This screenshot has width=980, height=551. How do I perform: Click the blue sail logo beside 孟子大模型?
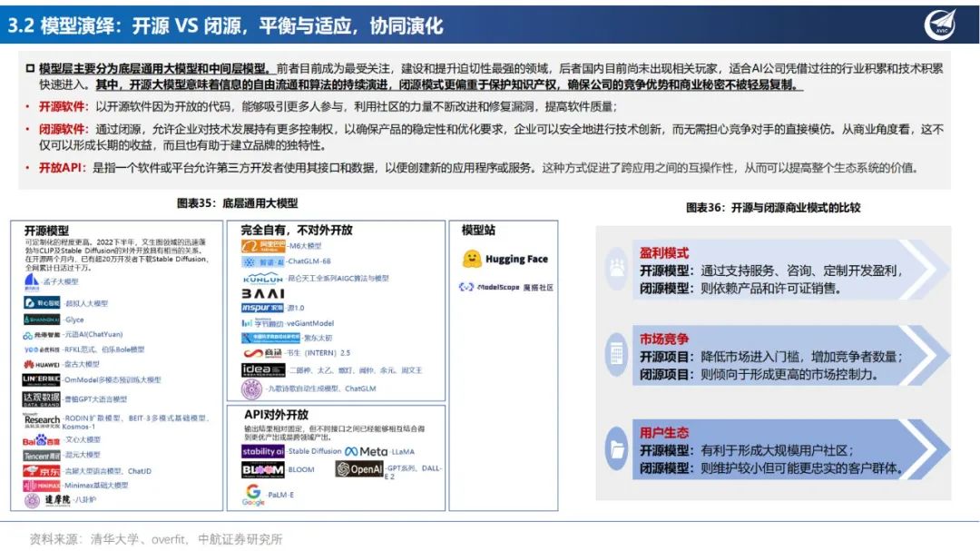pyautogui.click(x=32, y=282)
